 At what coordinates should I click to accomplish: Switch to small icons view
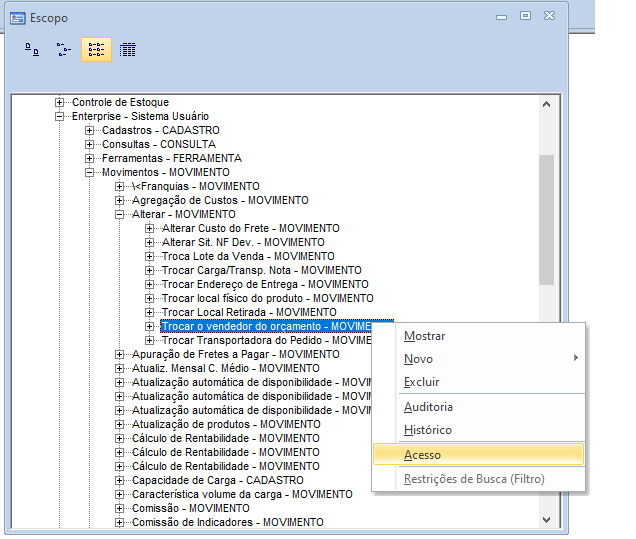pos(64,49)
